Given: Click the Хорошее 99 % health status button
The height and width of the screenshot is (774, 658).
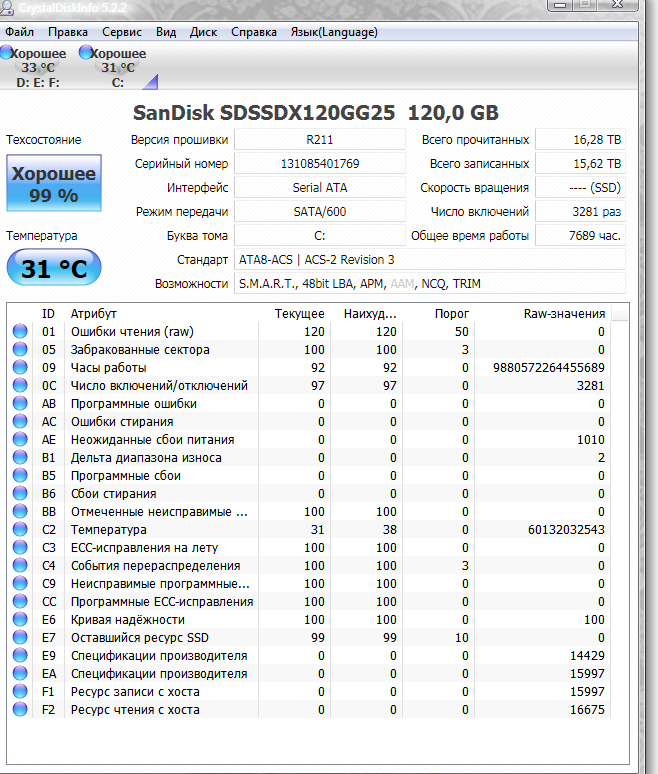Looking at the screenshot, I should pyautogui.click(x=54, y=183).
